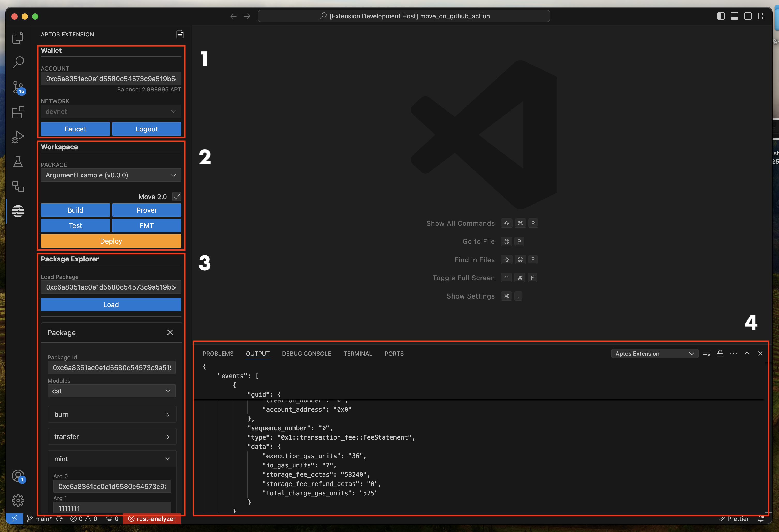Open the Testing flask icon

(x=18, y=162)
